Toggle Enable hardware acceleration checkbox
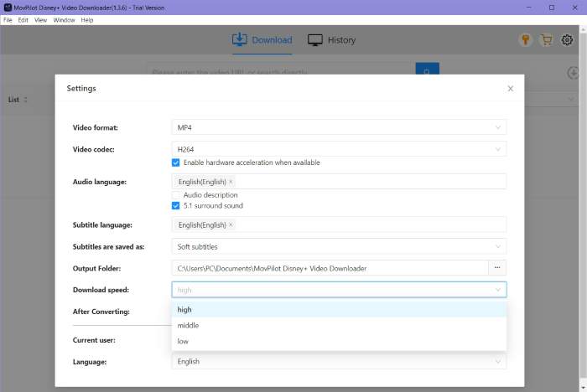Screen dimensions: 587x392 pyautogui.click(x=175, y=162)
